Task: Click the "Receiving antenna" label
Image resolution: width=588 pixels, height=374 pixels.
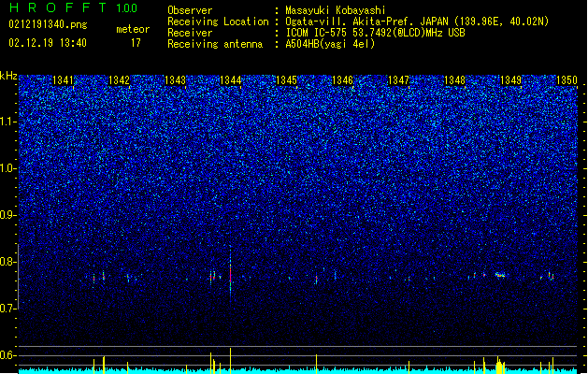Action: pos(215,44)
